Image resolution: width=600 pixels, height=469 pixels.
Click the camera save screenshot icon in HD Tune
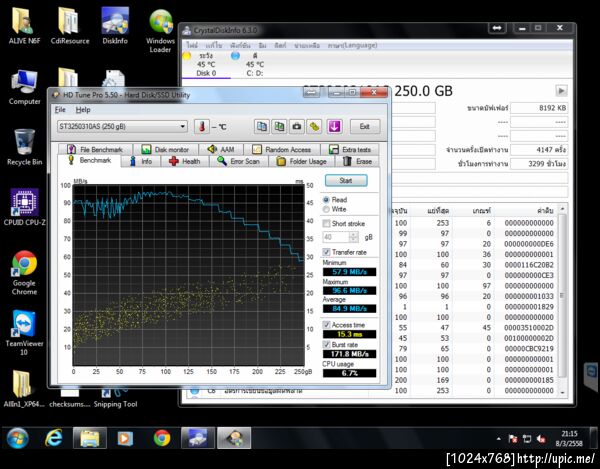pos(297,127)
